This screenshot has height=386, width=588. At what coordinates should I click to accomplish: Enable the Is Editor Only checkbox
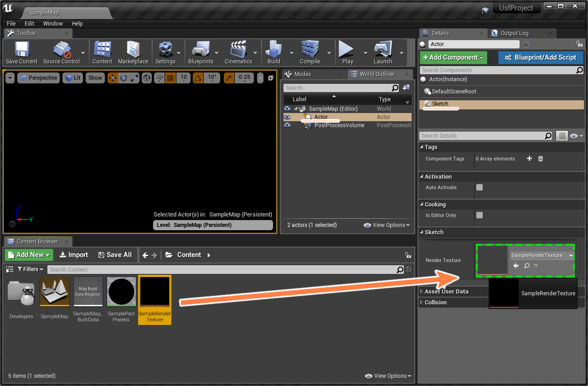coord(479,215)
